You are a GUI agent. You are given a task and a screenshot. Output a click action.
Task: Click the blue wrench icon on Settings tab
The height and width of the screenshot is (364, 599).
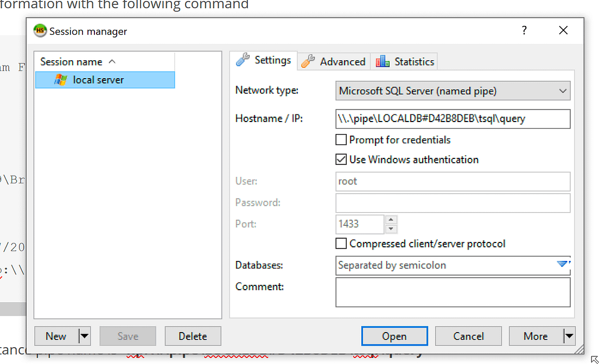click(x=242, y=61)
